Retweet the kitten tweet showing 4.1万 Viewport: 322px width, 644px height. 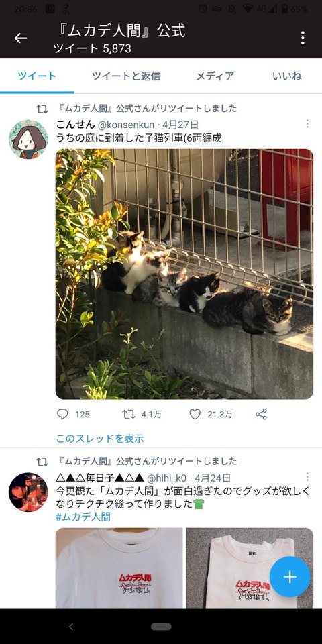pyautogui.click(x=129, y=414)
